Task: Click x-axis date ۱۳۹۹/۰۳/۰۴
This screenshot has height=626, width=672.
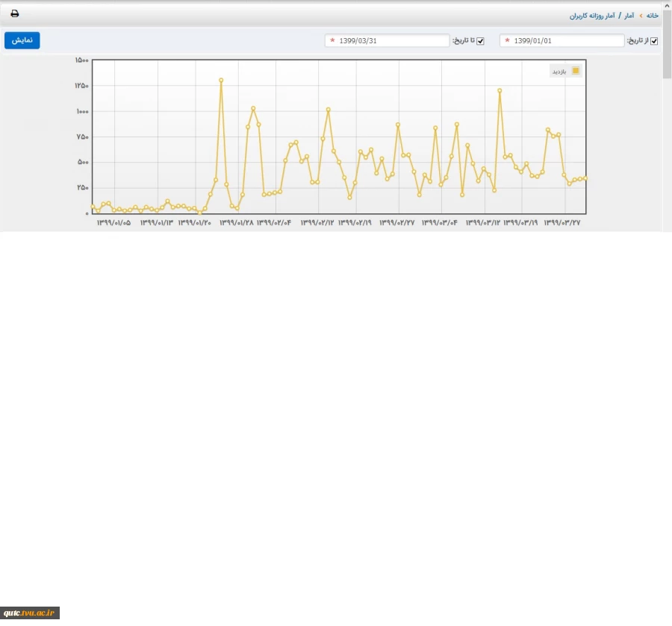Action: click(x=440, y=222)
